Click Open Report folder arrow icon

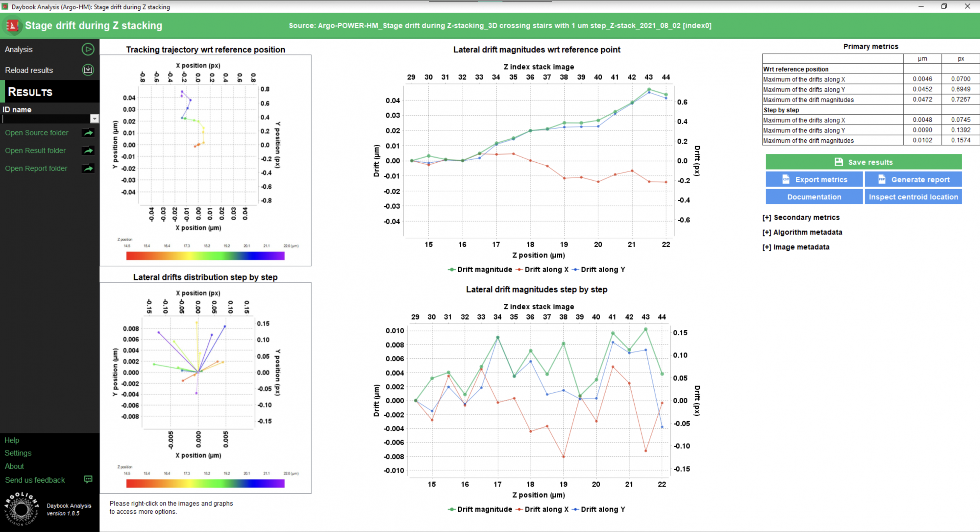88,168
